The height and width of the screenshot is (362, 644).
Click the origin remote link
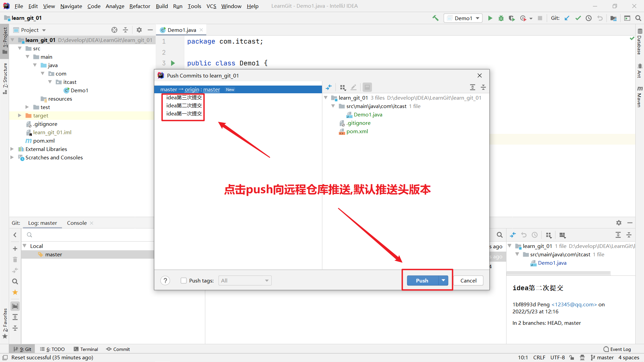click(x=192, y=90)
